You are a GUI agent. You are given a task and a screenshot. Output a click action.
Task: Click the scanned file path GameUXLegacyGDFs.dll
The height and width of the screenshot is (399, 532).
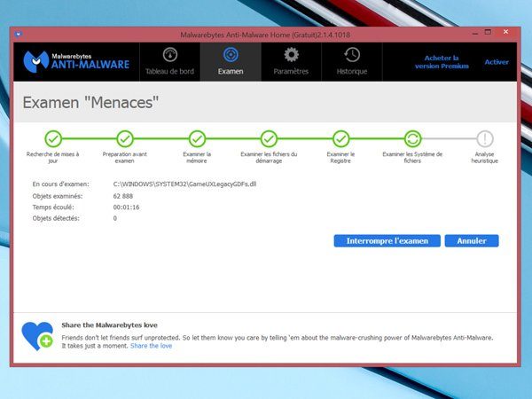click(184, 184)
